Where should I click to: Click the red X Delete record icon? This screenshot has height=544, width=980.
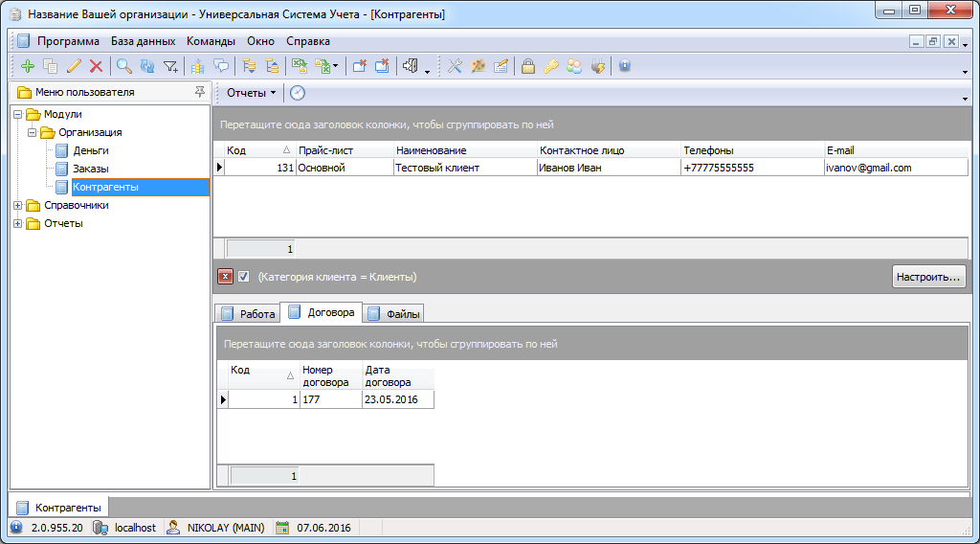coord(97,66)
